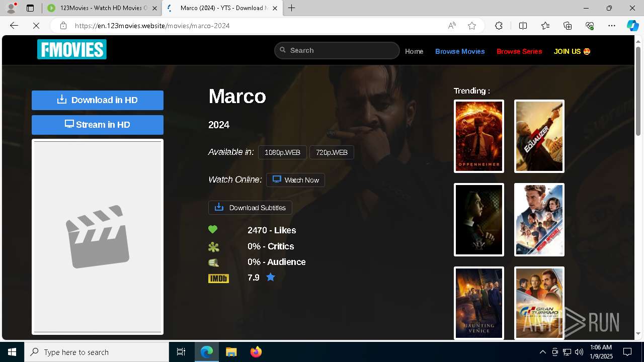
Task: Open Collections icon
Action: pos(568,26)
